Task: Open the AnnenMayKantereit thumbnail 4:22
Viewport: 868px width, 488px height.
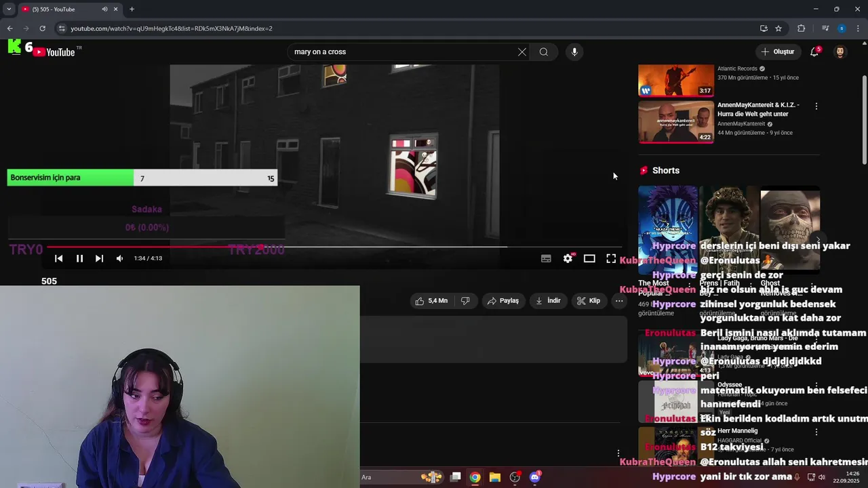Action: [676, 122]
